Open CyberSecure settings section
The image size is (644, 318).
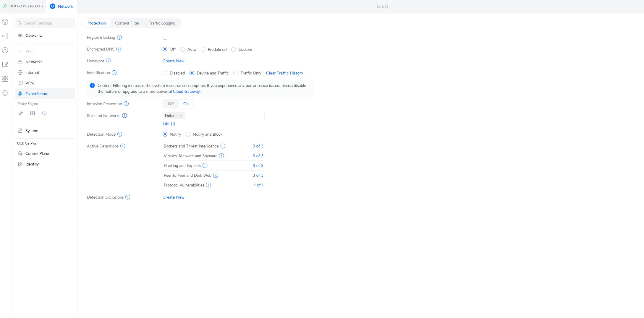(x=45, y=94)
